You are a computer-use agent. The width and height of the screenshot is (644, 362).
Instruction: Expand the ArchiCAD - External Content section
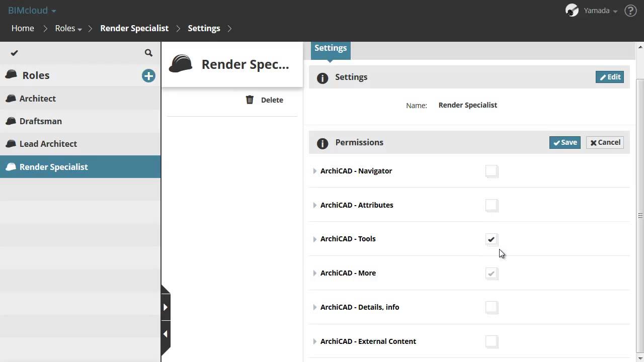(x=315, y=341)
